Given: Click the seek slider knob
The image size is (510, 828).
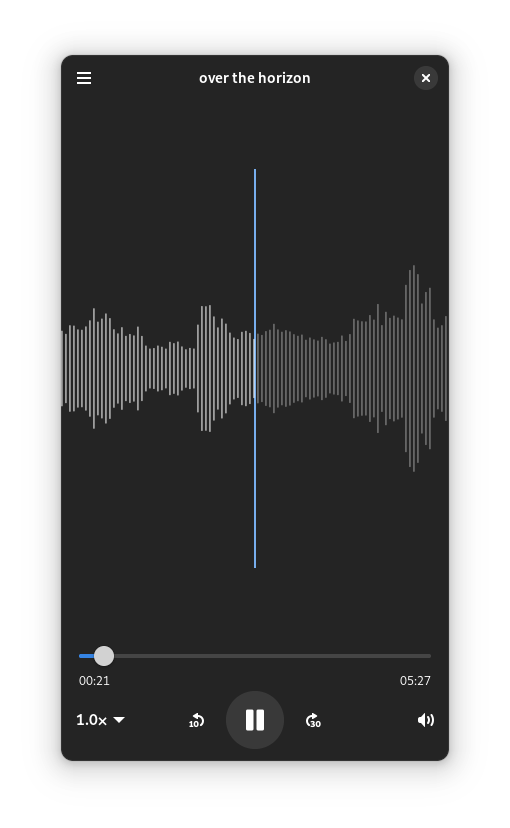Looking at the screenshot, I should click(x=104, y=656).
